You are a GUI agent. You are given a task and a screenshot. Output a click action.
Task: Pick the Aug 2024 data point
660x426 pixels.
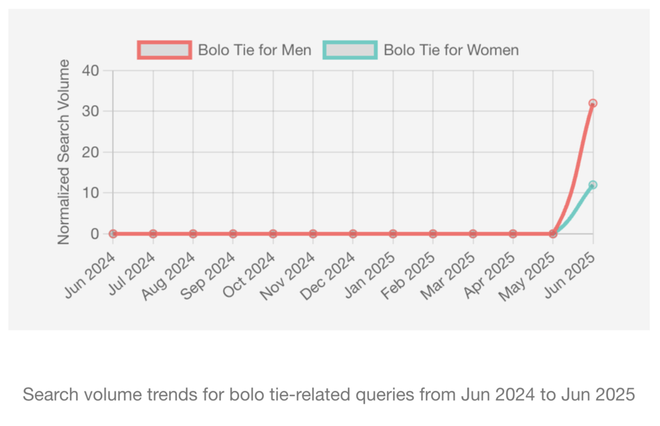(x=193, y=234)
